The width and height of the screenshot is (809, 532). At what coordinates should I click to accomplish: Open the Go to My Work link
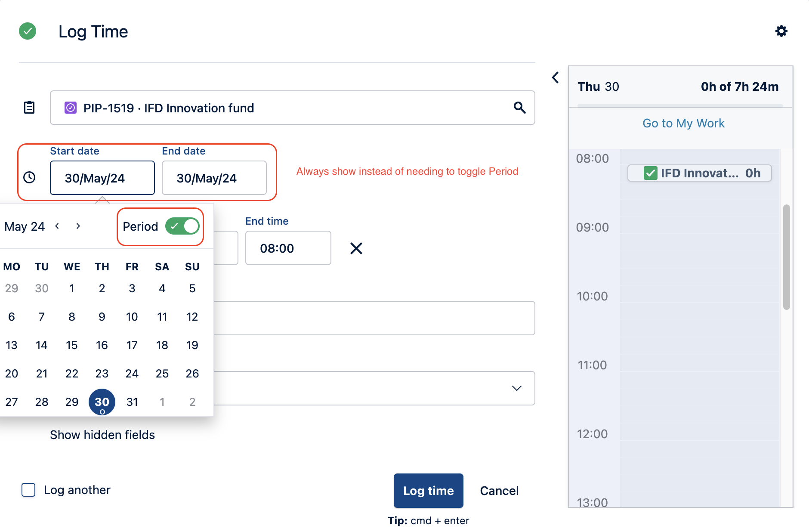tap(683, 124)
